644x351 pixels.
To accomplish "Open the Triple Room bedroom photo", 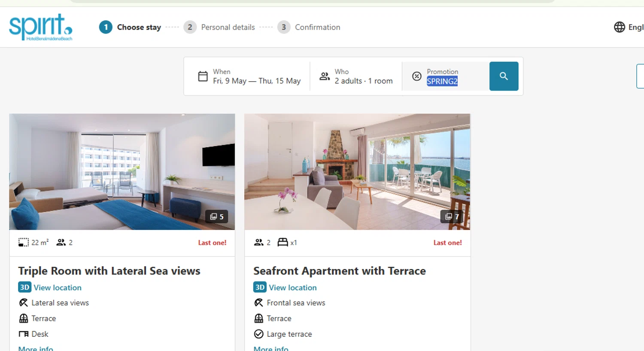I will (122, 172).
